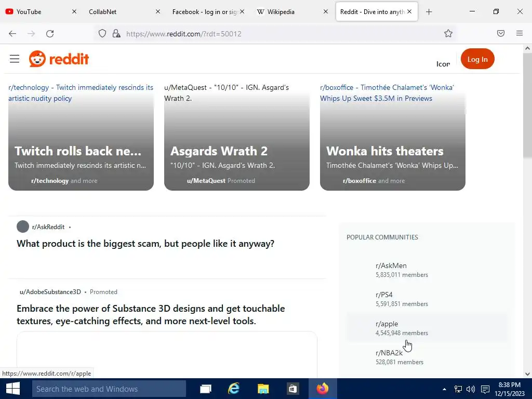Image resolution: width=532 pixels, height=399 pixels.
Task: Click the r/boxoffice and more label
Action: pos(374,180)
